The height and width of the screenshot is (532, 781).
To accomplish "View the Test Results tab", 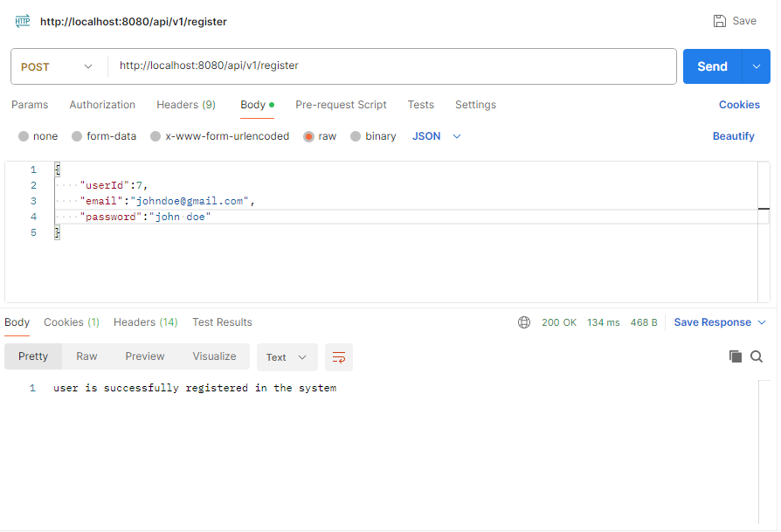I will click(222, 321).
